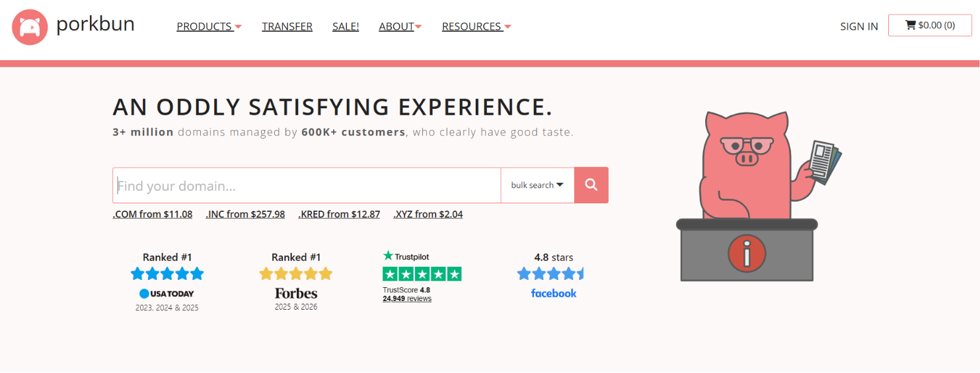The height and width of the screenshot is (373, 980).
Task: Click the 'Ranked #1' text above USA Today
Action: pos(167,257)
